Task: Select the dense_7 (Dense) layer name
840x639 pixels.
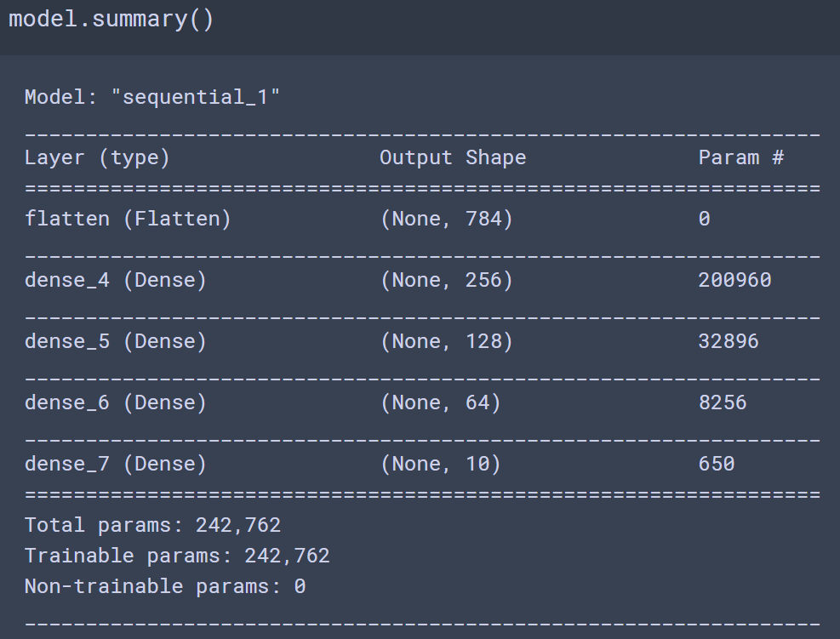Action: pos(115,464)
